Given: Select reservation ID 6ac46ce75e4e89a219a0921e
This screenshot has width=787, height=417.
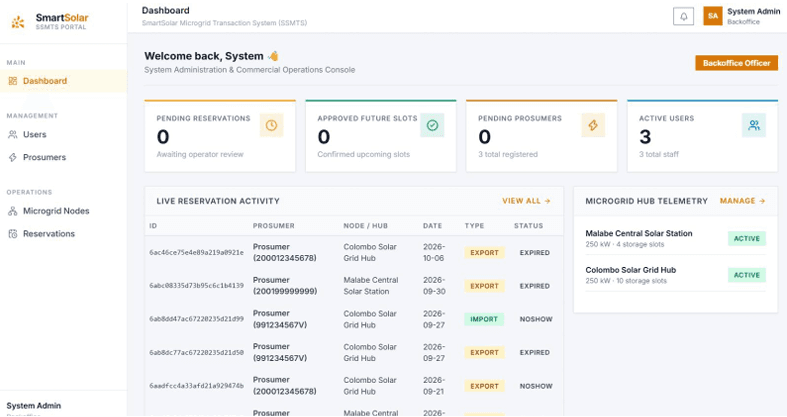Looking at the screenshot, I should (196, 252).
